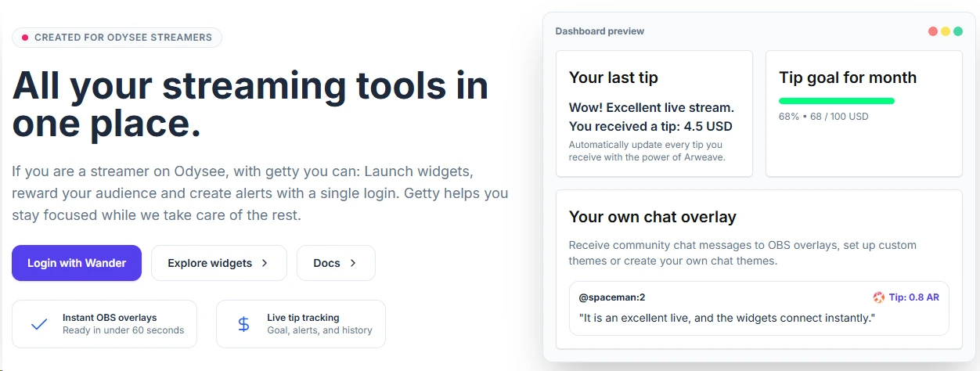The image size is (980, 371).
Task: Click the "All your streaming tools" headline
Action: point(250,104)
